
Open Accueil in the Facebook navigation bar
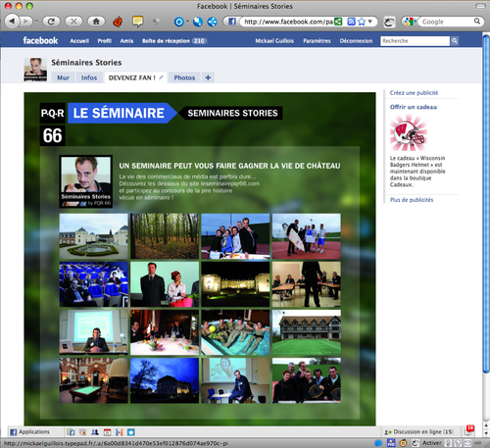coord(79,41)
